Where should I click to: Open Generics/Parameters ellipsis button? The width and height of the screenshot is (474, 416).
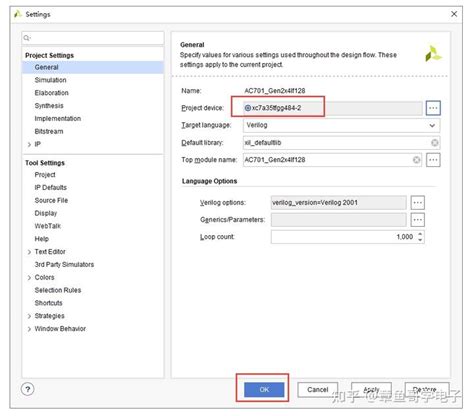click(418, 220)
